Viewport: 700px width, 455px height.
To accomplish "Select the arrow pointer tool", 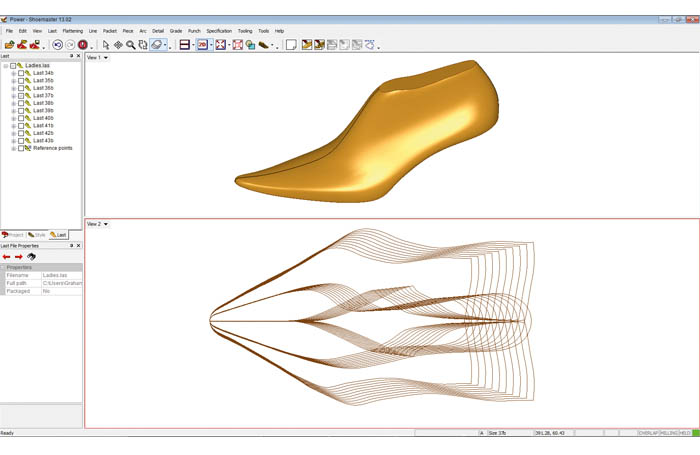I will tap(106, 45).
